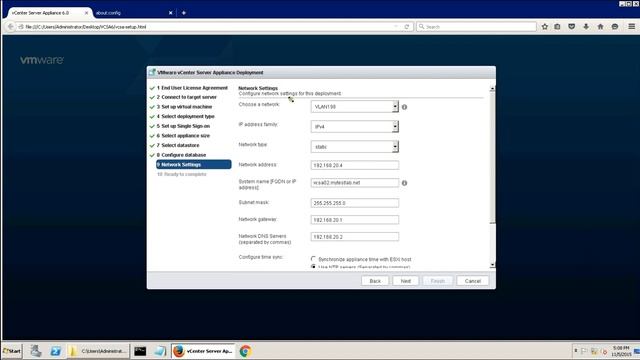This screenshot has width=640, height=360.
Task: Bookmark this page with the star icon
Action: 544,27
